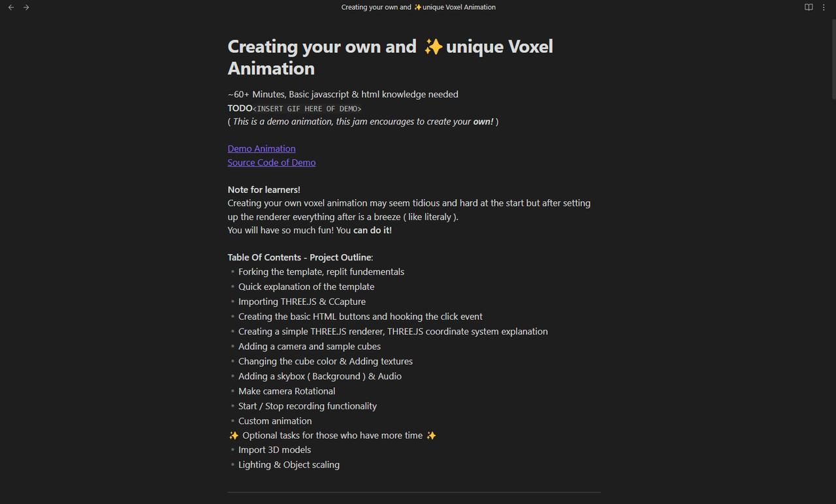Click the sparkles emoji before "Optional tasks"

(233, 435)
